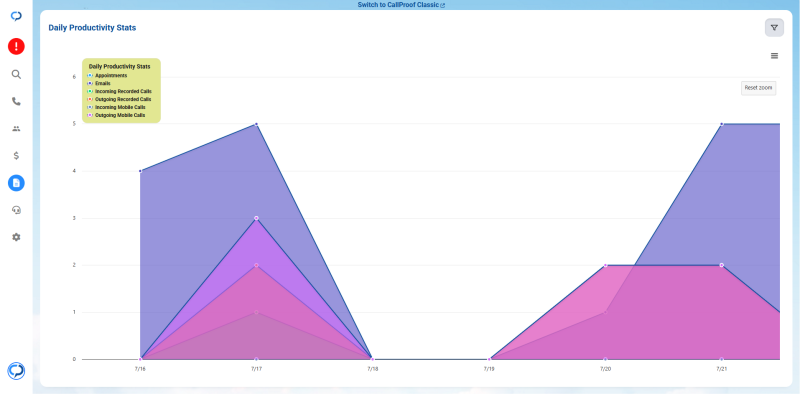Screen dimensions: 800x394
Task: Click the 7/21 data point at value 2
Action: (x=721, y=265)
